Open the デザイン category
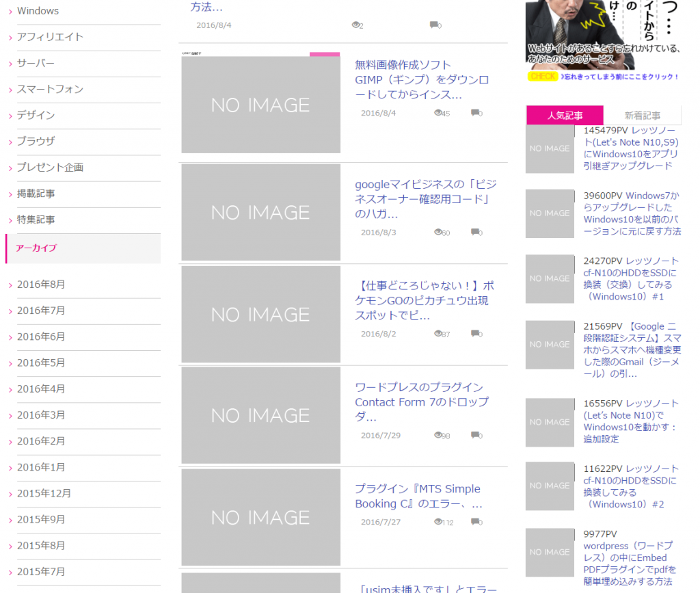700x593 pixels. point(36,115)
